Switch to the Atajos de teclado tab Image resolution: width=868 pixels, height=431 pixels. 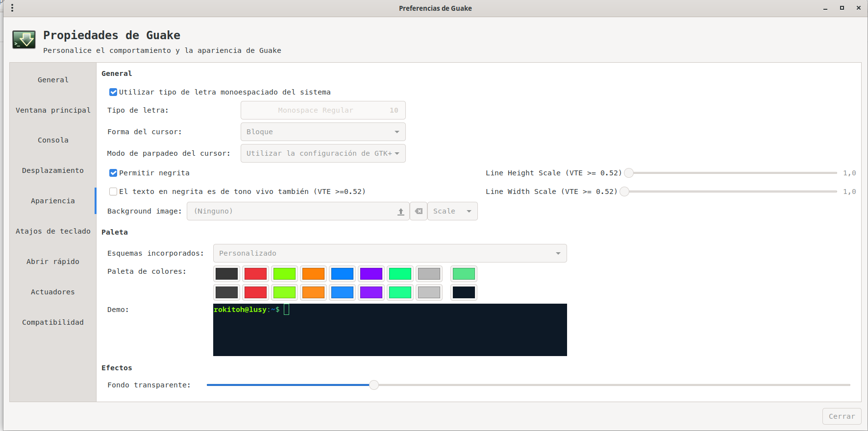click(53, 231)
